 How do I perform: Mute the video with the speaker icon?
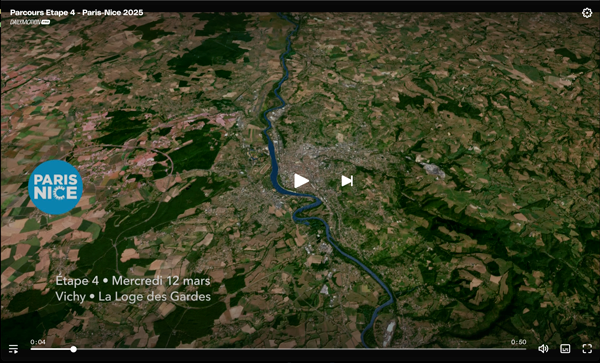pos(543,348)
